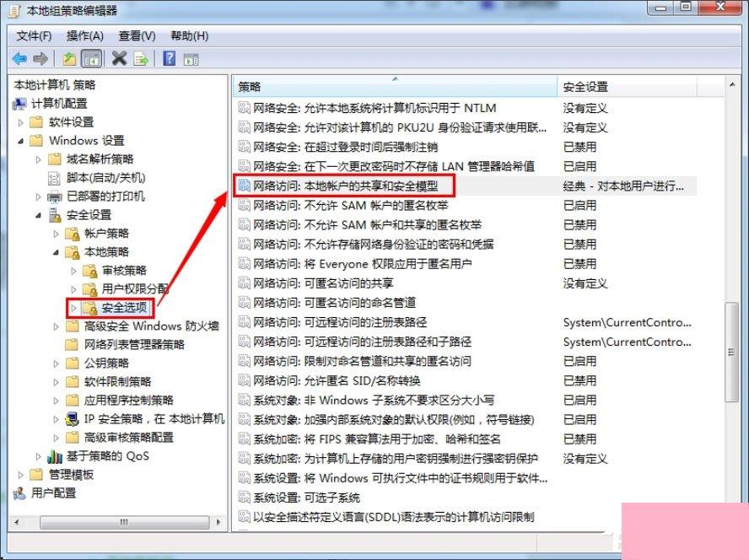The width and height of the screenshot is (749, 560).
Task: Expand the 用户权限分配 tree node
Action: click(x=73, y=289)
